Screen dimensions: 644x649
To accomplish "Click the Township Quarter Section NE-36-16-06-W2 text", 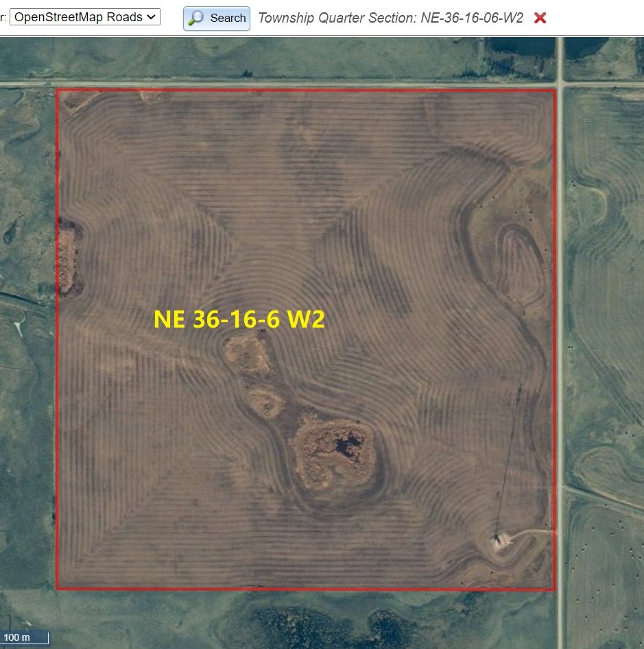I will pos(390,18).
